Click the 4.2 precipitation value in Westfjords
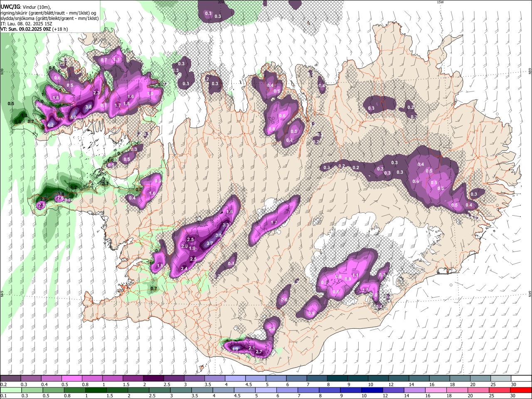The image size is (532, 399). pyautogui.click(x=51, y=125)
